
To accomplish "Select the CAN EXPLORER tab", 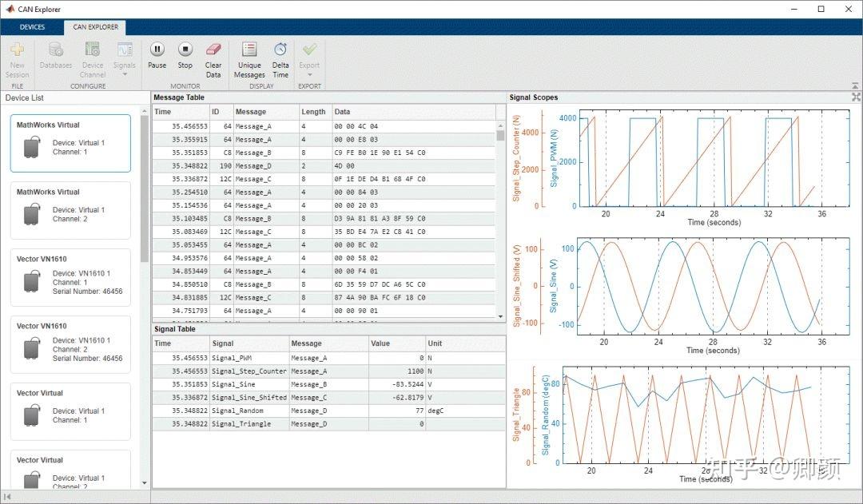I will pyautogui.click(x=95, y=26).
